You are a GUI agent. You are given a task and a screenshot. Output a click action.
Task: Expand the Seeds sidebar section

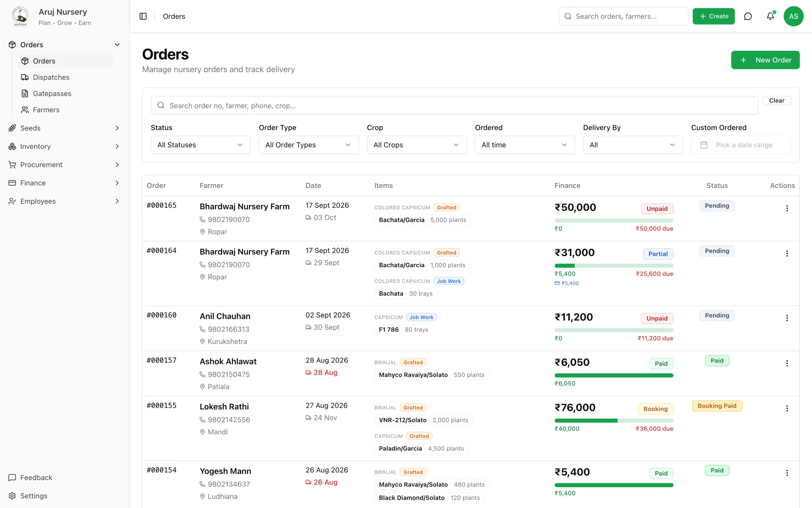[x=117, y=128]
